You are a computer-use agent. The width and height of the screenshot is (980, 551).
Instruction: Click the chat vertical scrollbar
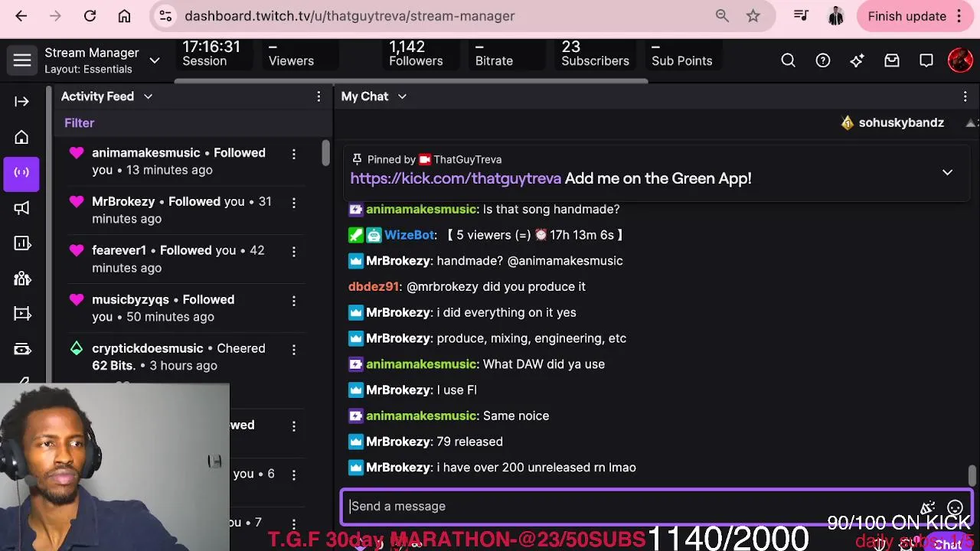pos(972,475)
